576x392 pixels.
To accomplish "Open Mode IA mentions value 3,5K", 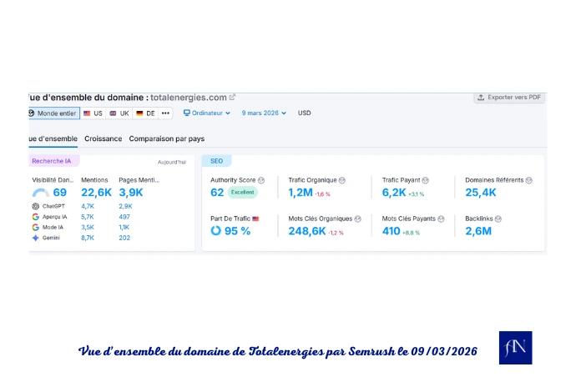I will click(88, 228).
